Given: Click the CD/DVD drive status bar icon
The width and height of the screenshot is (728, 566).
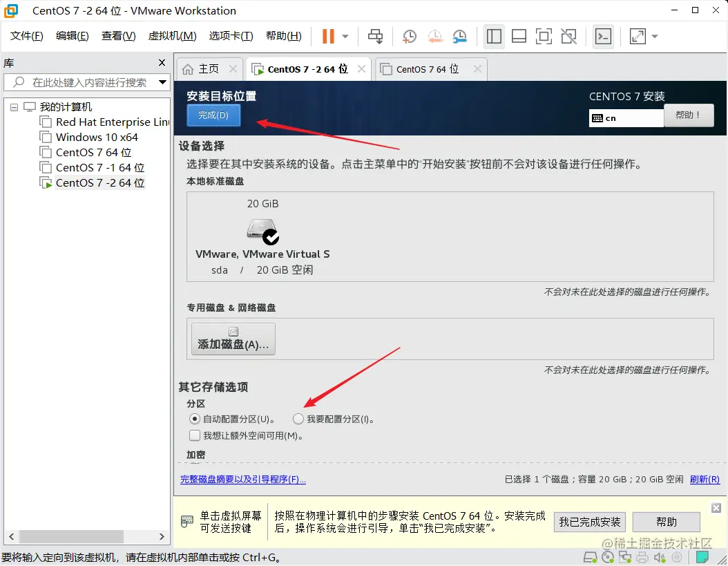Looking at the screenshot, I should [x=608, y=557].
